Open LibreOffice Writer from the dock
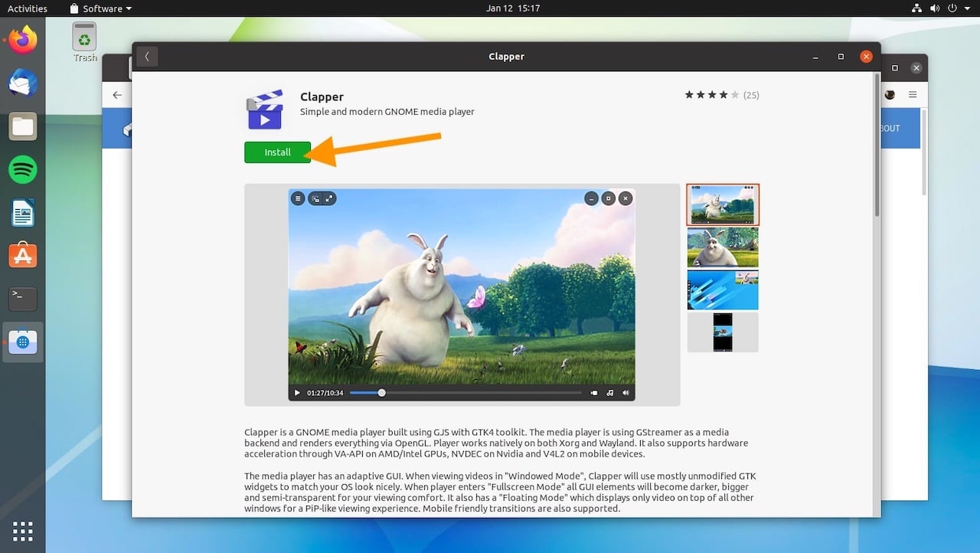Image resolution: width=980 pixels, height=553 pixels. point(23,212)
